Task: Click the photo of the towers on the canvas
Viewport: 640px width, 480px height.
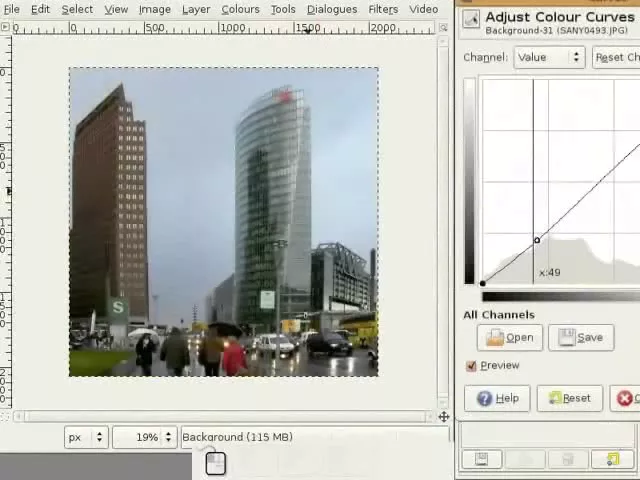Action: pos(224,222)
